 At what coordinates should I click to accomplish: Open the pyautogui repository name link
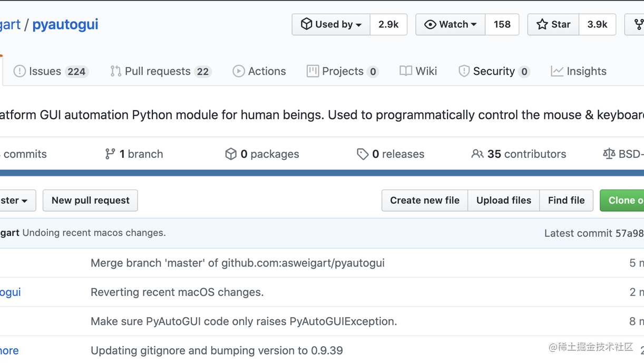[x=65, y=24]
